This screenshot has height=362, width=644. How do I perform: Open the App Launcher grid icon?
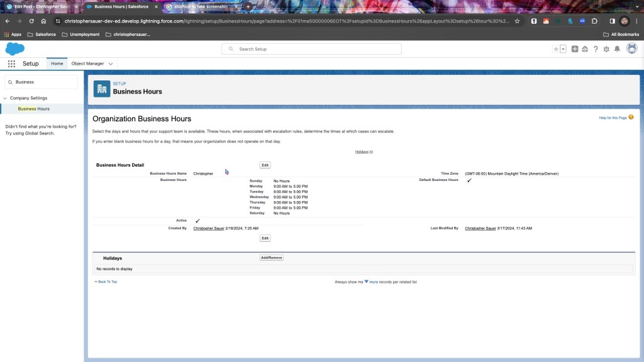(x=11, y=63)
